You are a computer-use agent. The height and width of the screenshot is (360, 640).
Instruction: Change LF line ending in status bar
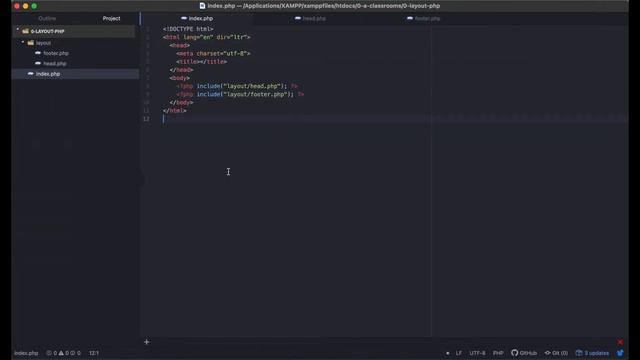[x=459, y=353]
